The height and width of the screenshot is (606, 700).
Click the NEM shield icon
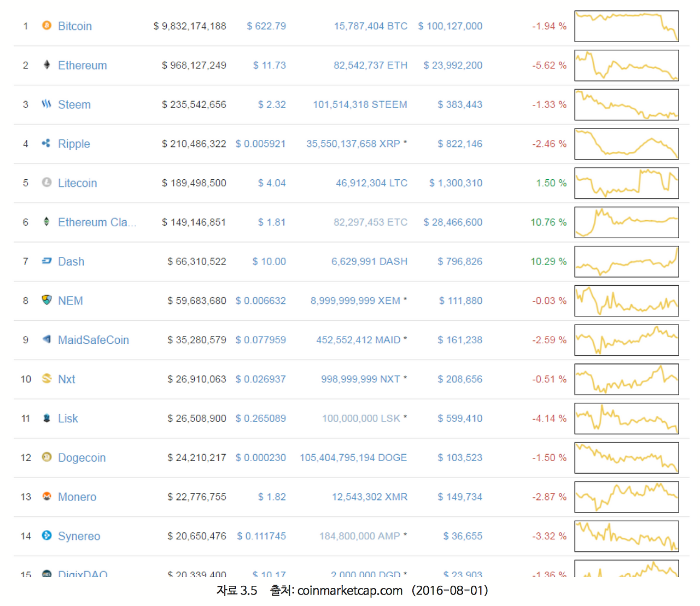pos(46,301)
